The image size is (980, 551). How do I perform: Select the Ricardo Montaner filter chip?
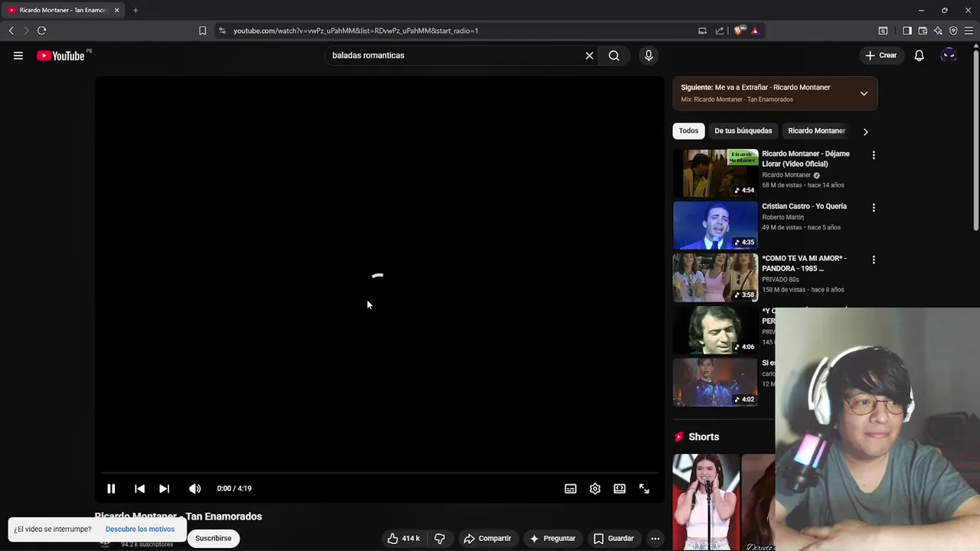tap(816, 131)
